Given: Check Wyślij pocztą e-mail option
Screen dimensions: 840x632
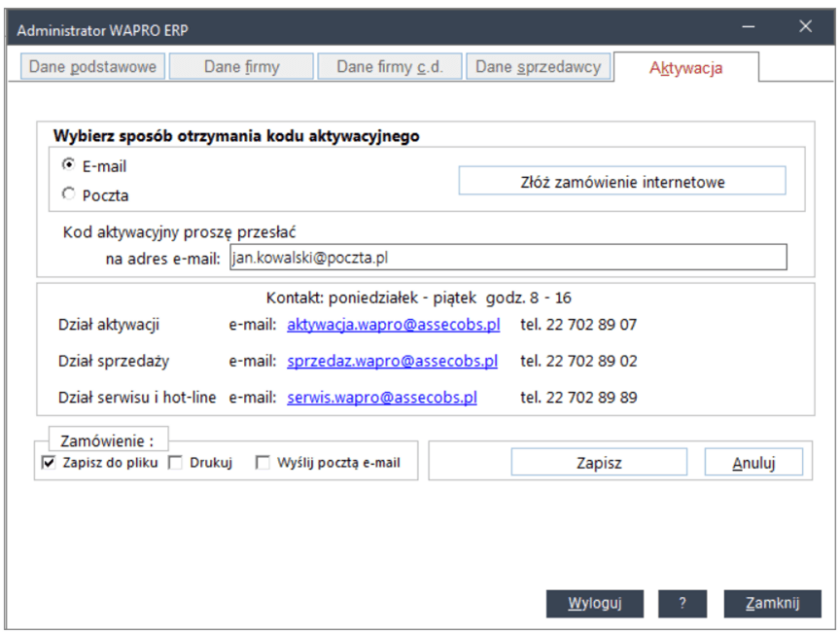Looking at the screenshot, I should click(x=263, y=461).
